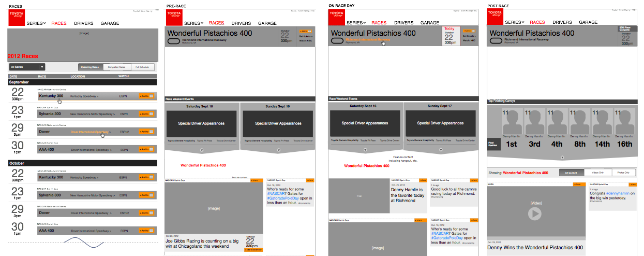Click the Toyota Racing logo in the Races panel
This screenshot has height=256, width=644.
(x=17, y=19)
